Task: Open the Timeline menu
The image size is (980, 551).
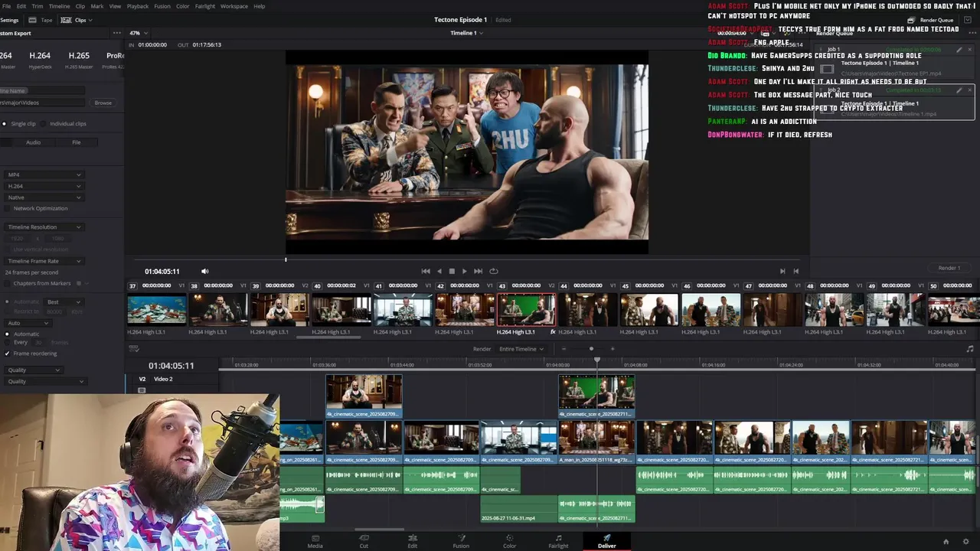Action: [59, 6]
